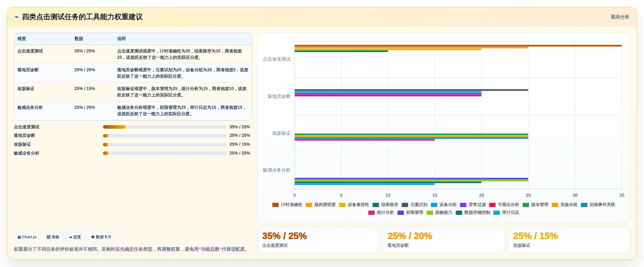Viewport: 644px width, 267px height.
Task: Toggle the 异常过滤 legend series
Action: [472, 205]
